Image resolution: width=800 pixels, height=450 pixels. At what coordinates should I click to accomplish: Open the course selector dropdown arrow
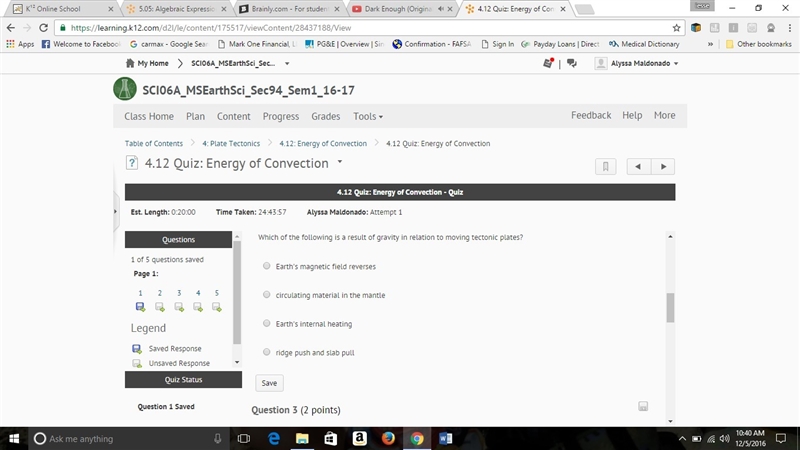287,63
